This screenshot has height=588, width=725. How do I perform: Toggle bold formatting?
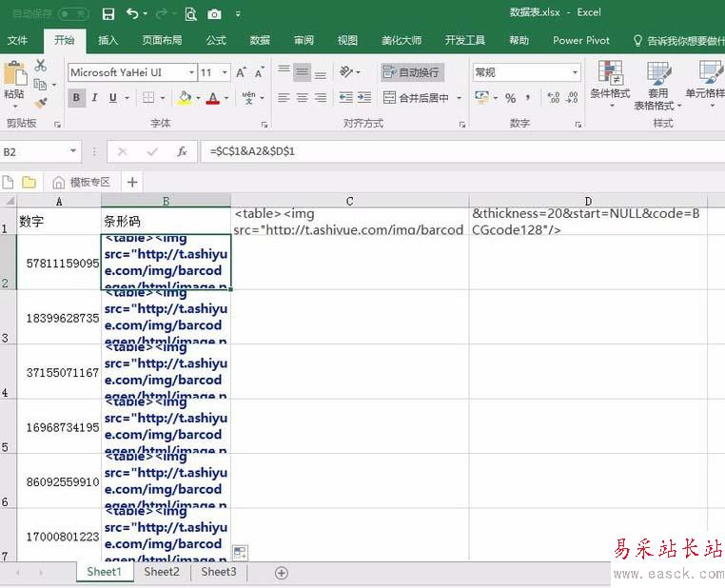77,98
